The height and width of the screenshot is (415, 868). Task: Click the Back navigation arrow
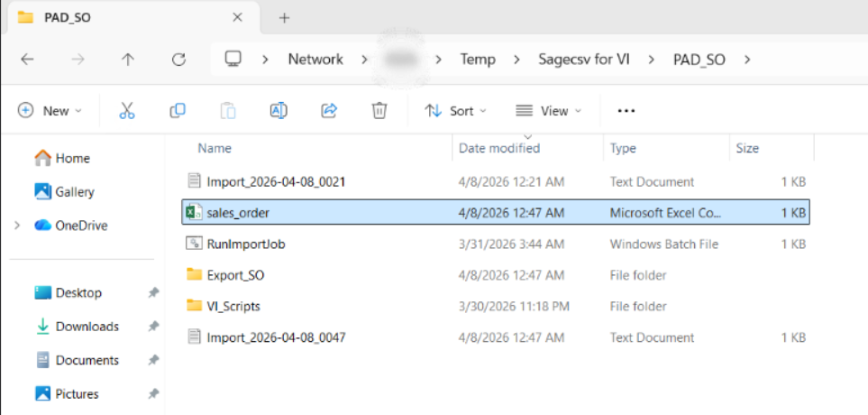[x=26, y=60]
